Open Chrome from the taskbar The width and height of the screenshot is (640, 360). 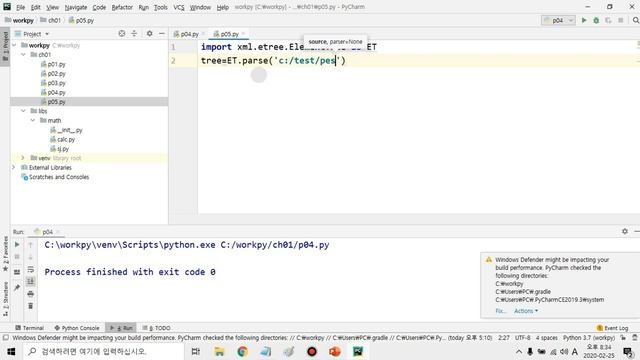pyautogui.click(x=242, y=351)
